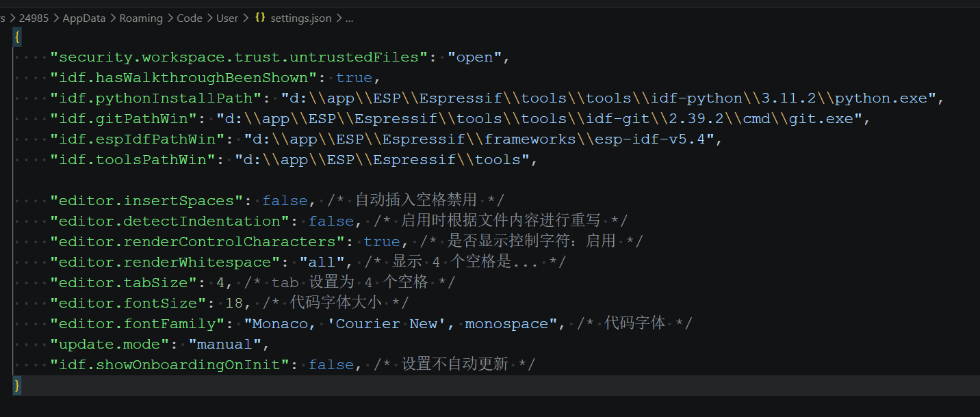Click the {} JSON icon in the breadcrumb
The height and width of the screenshot is (417, 980).
pyautogui.click(x=260, y=18)
